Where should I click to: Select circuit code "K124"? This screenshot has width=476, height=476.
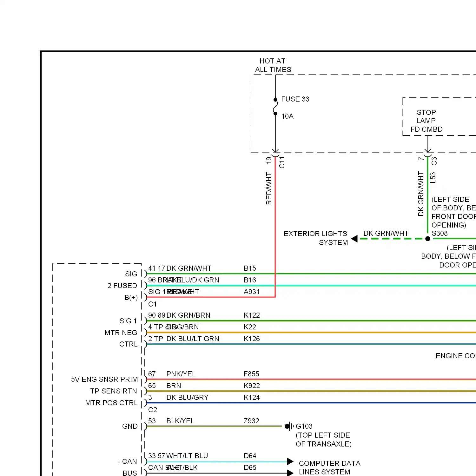(x=252, y=397)
